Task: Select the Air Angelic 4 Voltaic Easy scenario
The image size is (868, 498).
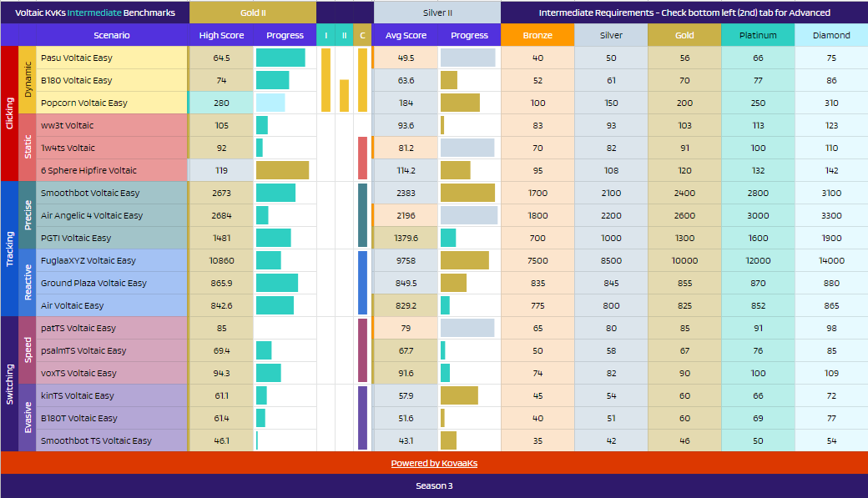Action: 111,215
